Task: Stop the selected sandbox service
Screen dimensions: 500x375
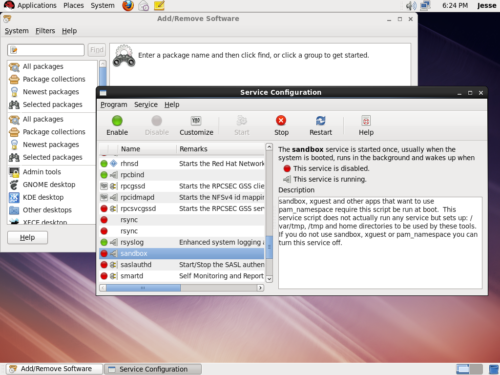Action: click(281, 125)
